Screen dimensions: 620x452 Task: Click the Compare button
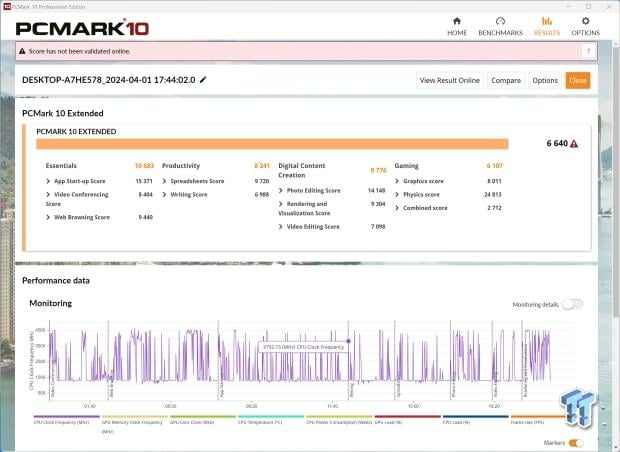[506, 80]
